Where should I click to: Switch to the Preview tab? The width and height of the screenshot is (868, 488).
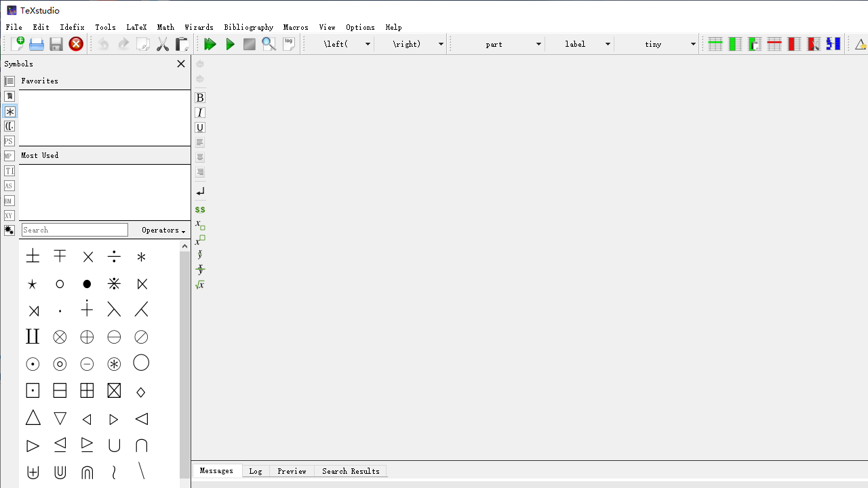pyautogui.click(x=292, y=470)
